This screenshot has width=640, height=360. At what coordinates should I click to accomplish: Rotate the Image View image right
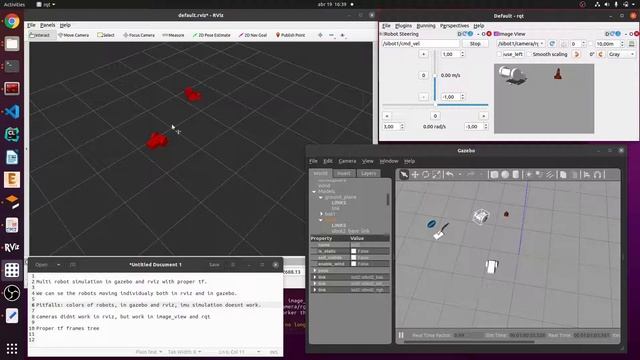601,54
